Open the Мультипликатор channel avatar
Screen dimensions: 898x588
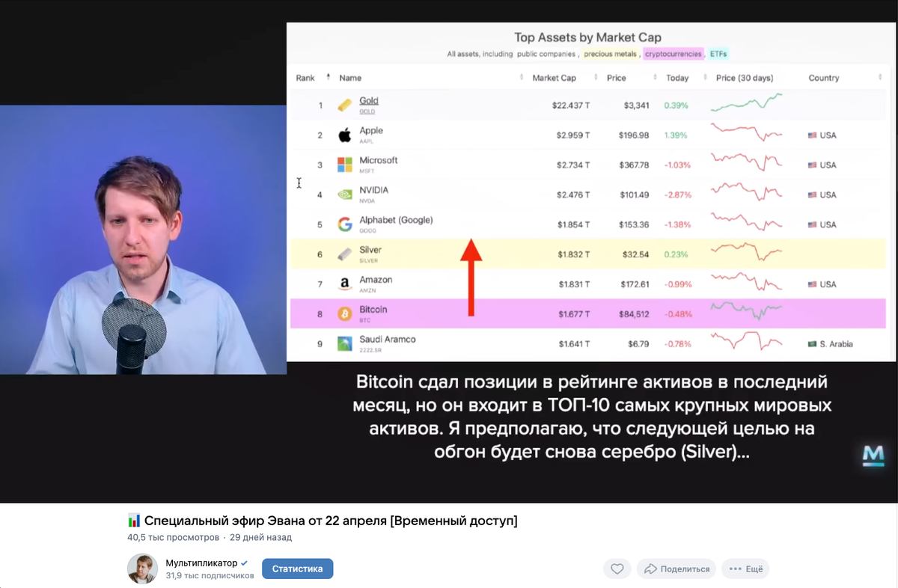pyautogui.click(x=142, y=569)
